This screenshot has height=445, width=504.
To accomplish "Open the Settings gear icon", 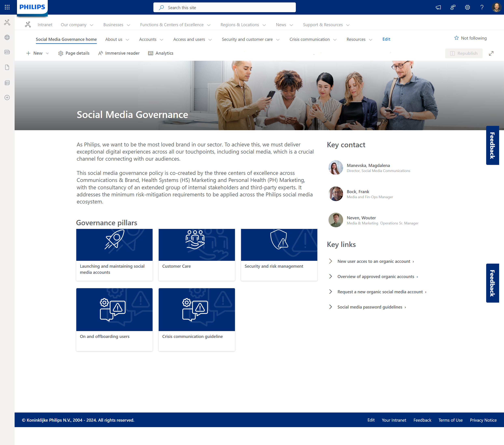I will (467, 7).
